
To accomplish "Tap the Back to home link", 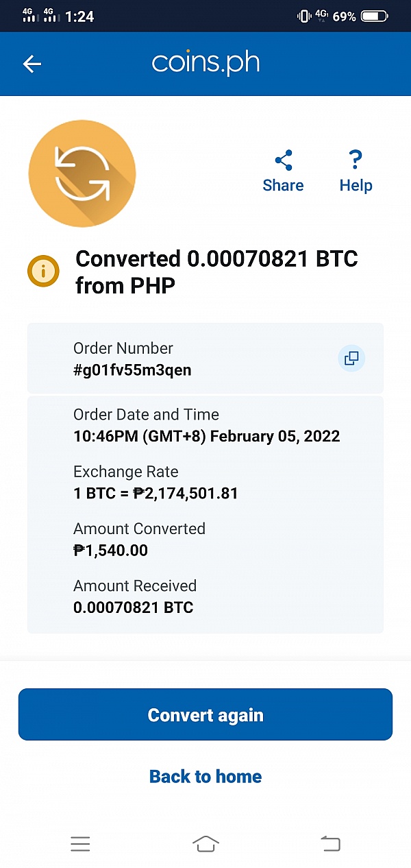I will 206,776.
